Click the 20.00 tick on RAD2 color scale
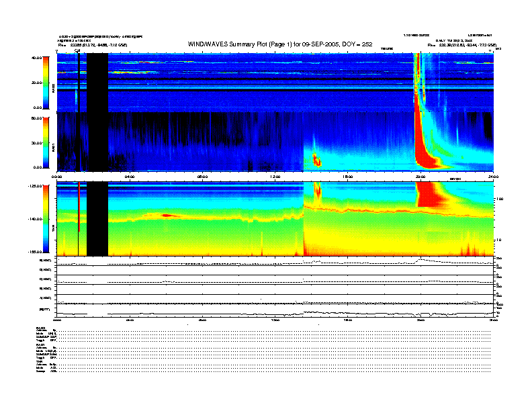 (x=36, y=83)
